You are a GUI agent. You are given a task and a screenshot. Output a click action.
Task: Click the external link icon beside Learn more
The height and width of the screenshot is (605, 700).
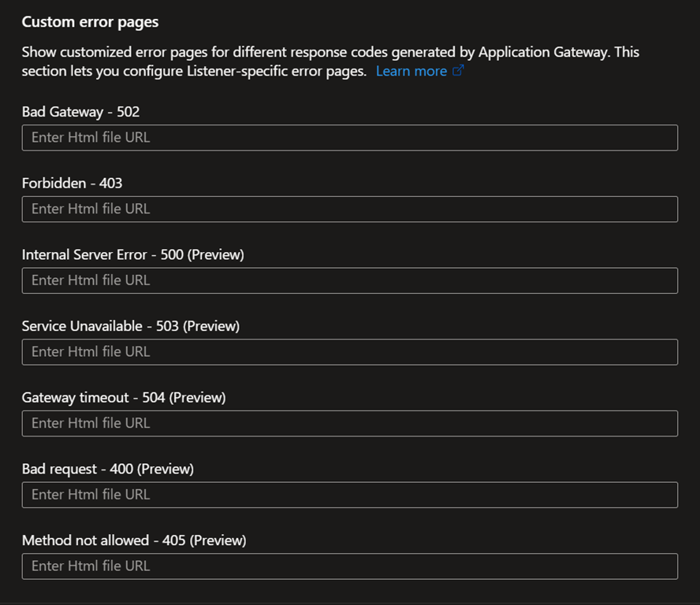coord(458,71)
